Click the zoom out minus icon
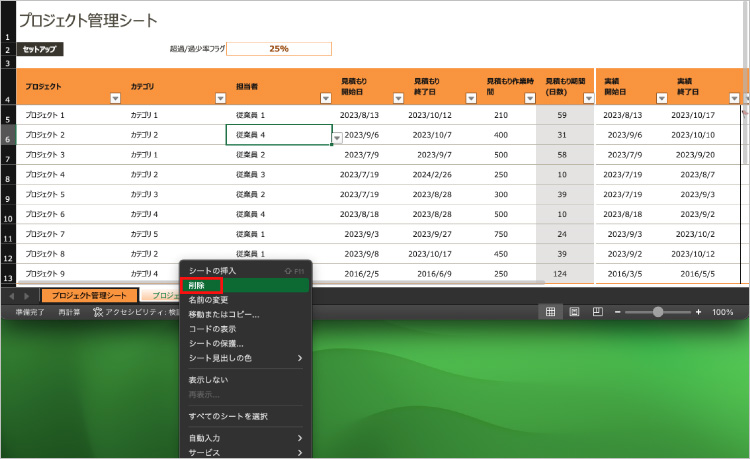The image size is (750, 459). tap(618, 312)
